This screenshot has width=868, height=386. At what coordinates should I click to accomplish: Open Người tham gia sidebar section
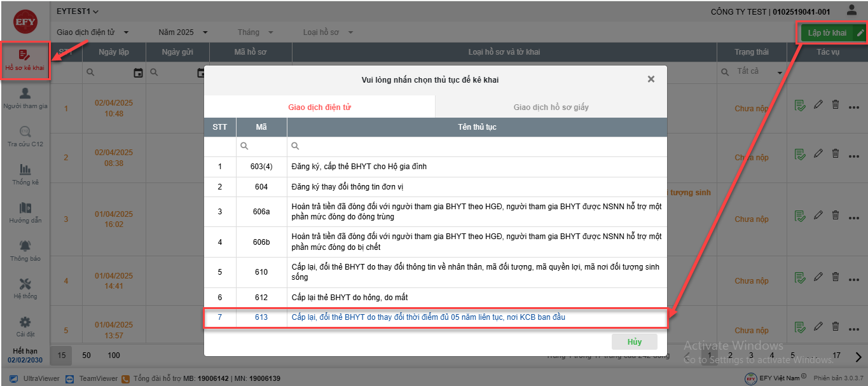25,99
